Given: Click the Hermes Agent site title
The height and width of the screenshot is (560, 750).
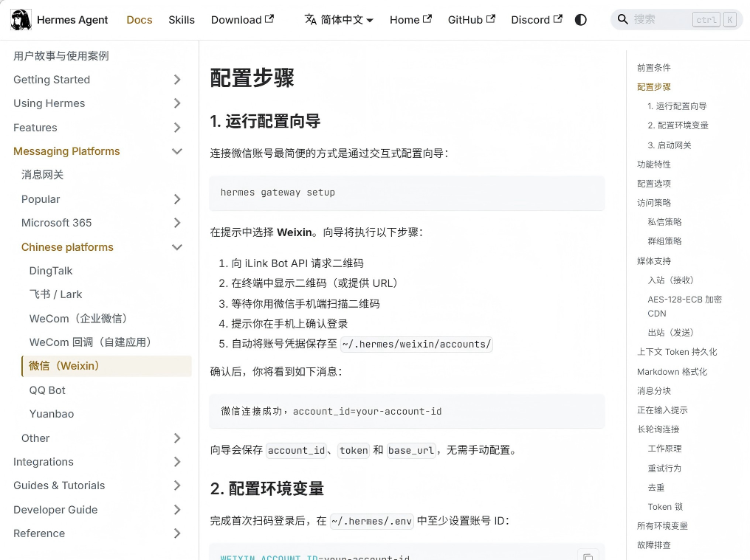Looking at the screenshot, I should [x=72, y=20].
